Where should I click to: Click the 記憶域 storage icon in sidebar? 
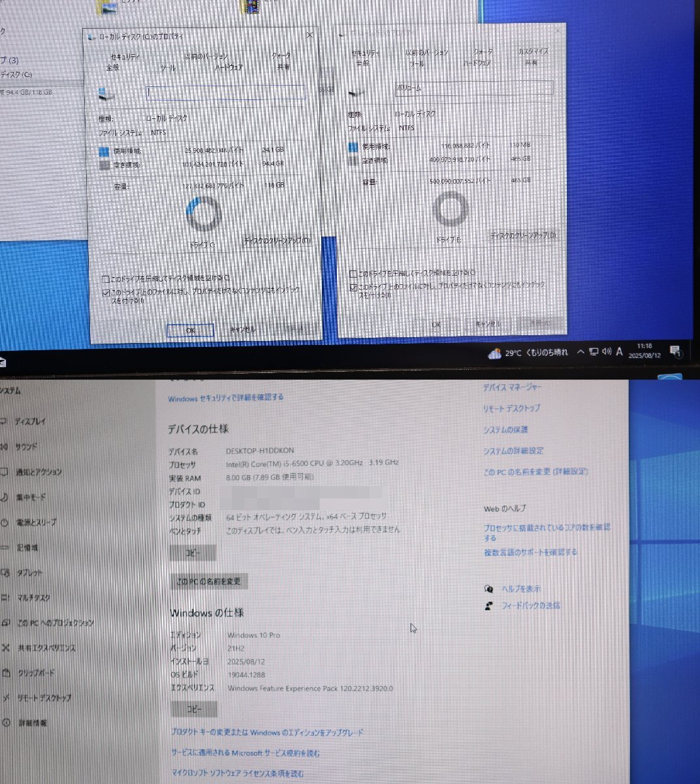pyautogui.click(x=5, y=548)
